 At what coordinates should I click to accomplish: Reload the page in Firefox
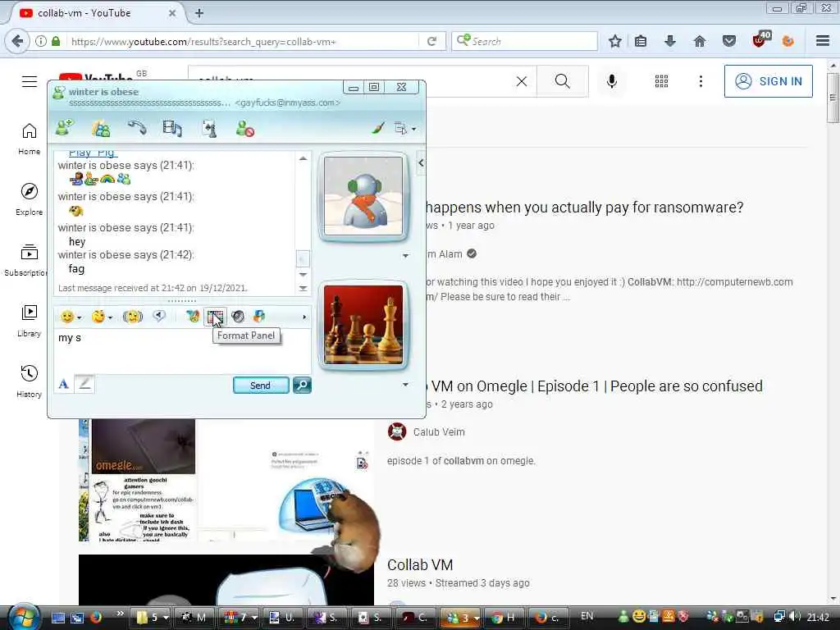pyautogui.click(x=431, y=41)
